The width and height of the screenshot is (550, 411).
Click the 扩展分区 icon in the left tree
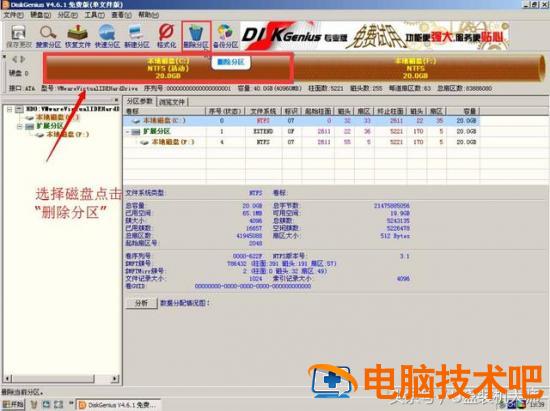pos(30,126)
